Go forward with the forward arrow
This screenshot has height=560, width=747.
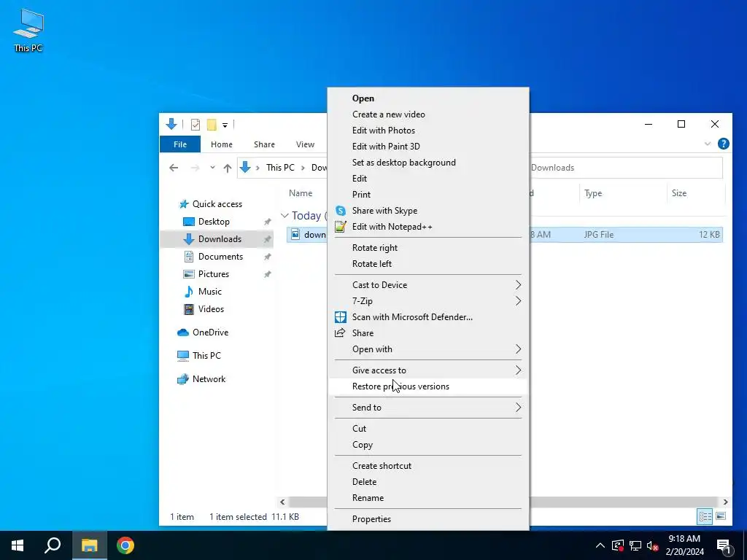(195, 168)
